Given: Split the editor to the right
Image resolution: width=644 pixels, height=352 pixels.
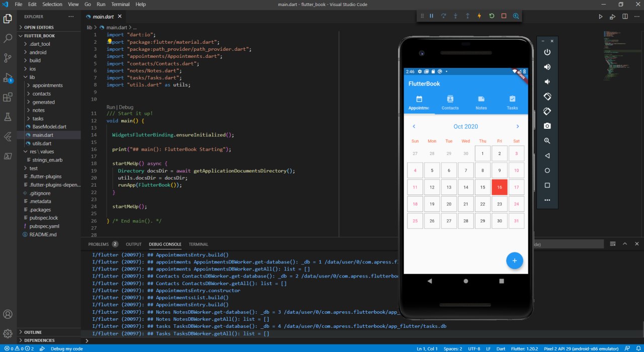Looking at the screenshot, I should tap(625, 17).
